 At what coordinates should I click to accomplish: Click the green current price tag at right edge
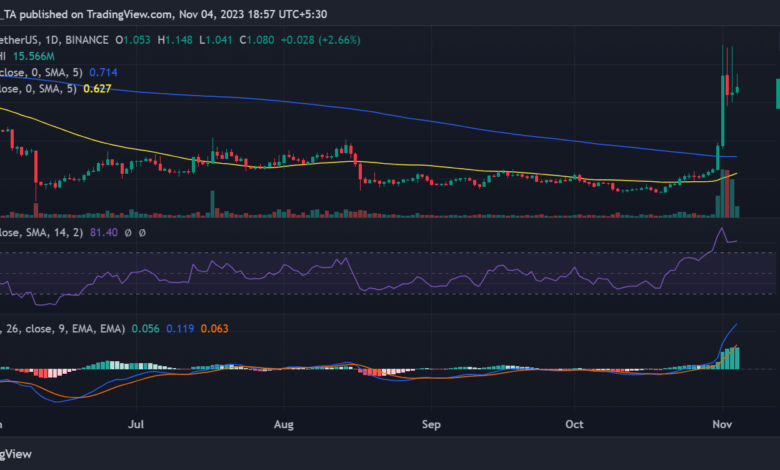777,94
